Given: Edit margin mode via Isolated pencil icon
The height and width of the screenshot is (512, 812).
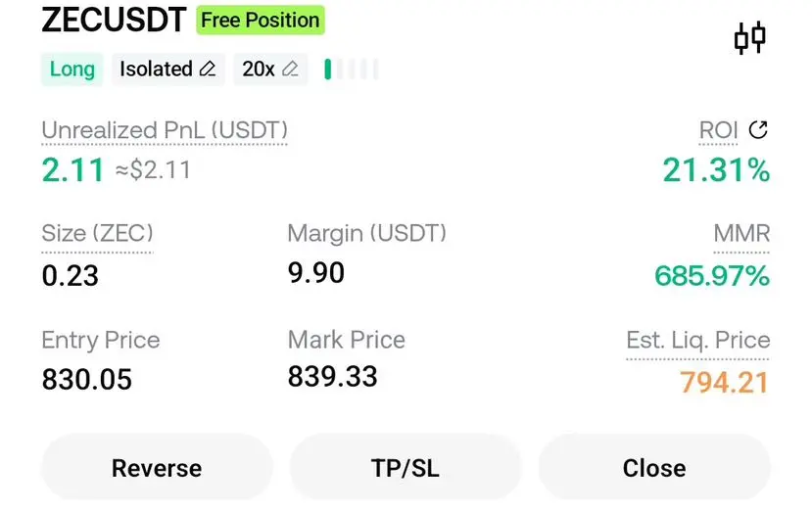Looking at the screenshot, I should pyautogui.click(x=208, y=69).
